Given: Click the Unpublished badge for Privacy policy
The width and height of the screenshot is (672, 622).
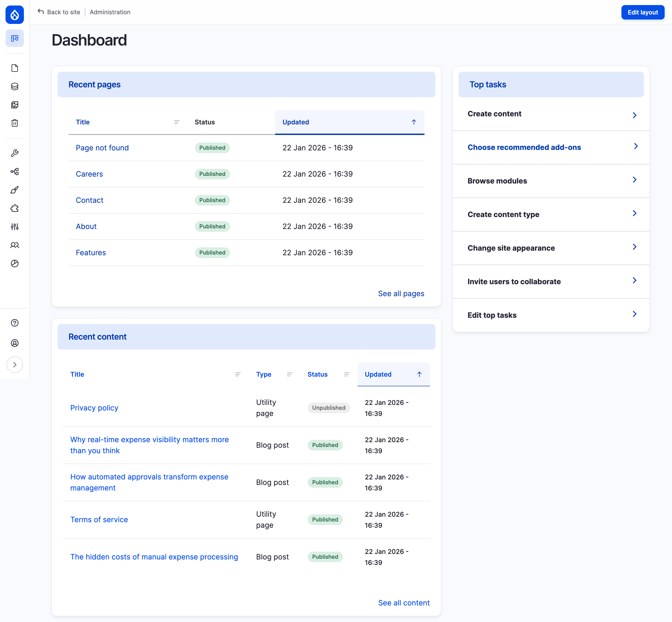Looking at the screenshot, I should click(329, 408).
